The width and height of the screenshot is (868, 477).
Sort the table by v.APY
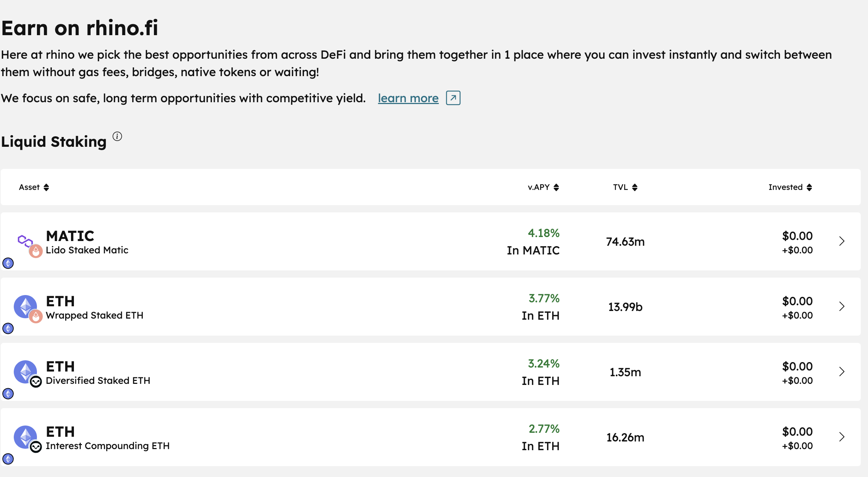543,187
